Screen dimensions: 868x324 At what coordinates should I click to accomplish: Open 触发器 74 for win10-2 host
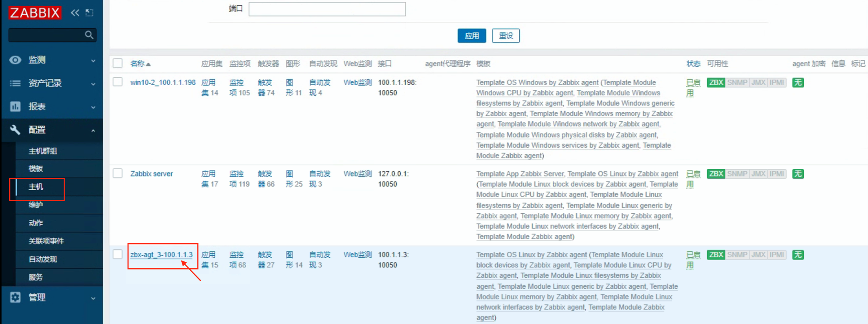[266, 88]
